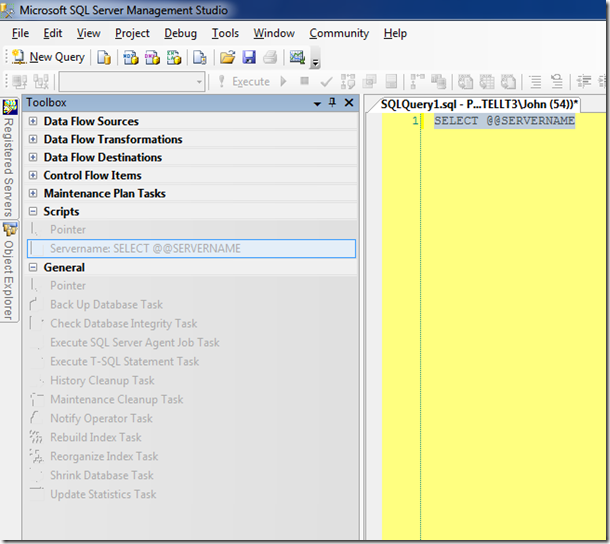
Task: Click the SELECT @@SERVERNAME query text
Action: coord(505,121)
